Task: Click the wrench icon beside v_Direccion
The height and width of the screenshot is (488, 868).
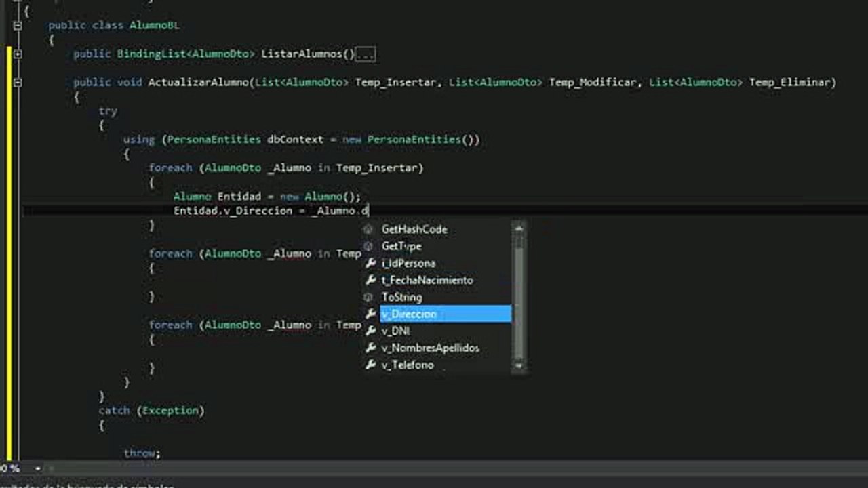Action: coord(370,314)
